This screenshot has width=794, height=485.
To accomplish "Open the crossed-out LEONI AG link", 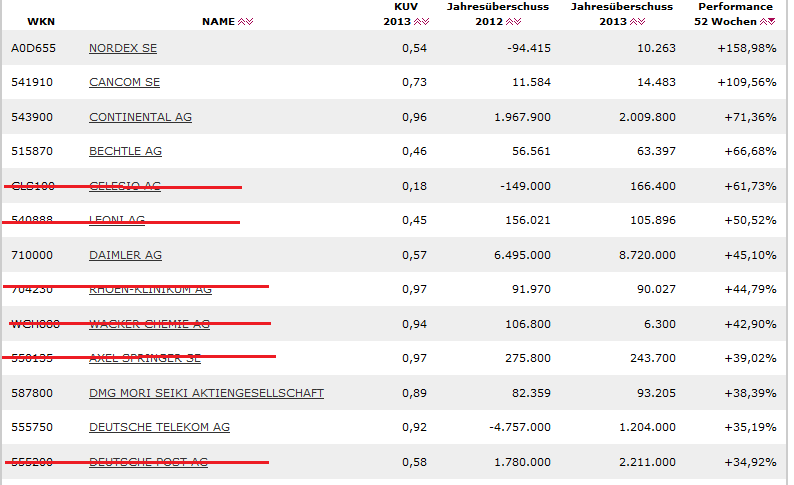I will tap(117, 220).
